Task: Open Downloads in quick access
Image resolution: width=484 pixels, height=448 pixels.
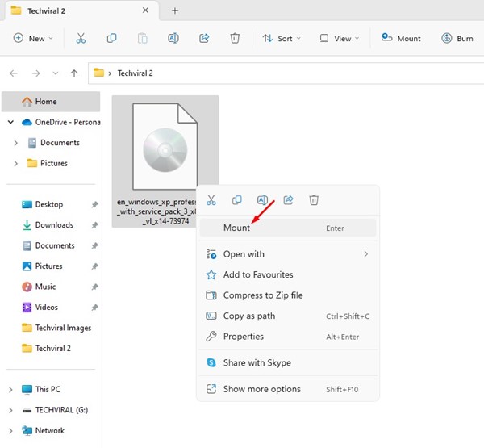Action: click(48, 225)
